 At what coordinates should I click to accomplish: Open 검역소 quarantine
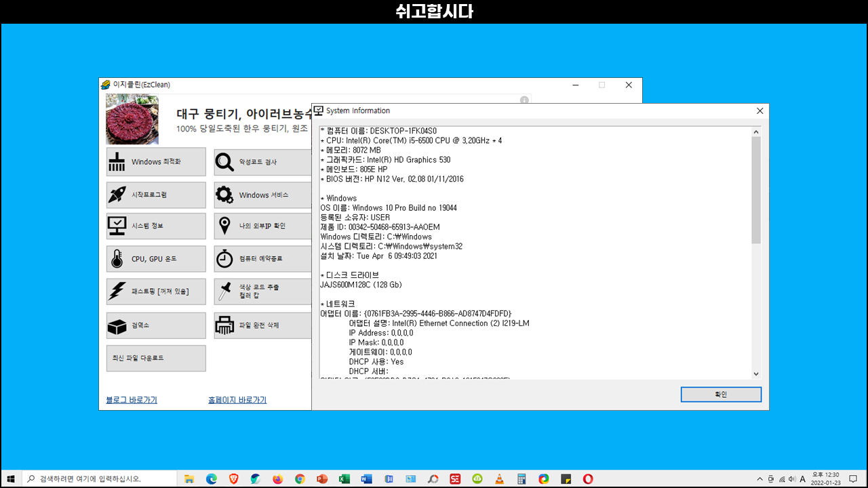point(156,325)
